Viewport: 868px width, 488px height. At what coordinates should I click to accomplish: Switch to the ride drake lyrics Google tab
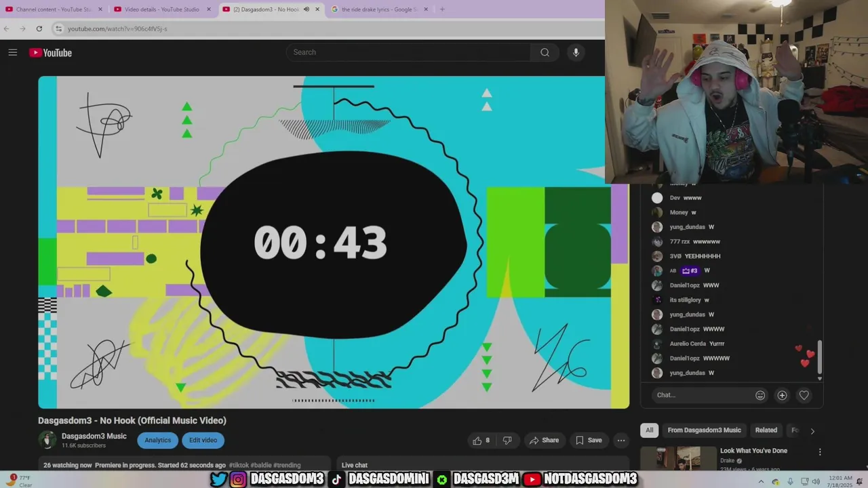click(x=378, y=9)
